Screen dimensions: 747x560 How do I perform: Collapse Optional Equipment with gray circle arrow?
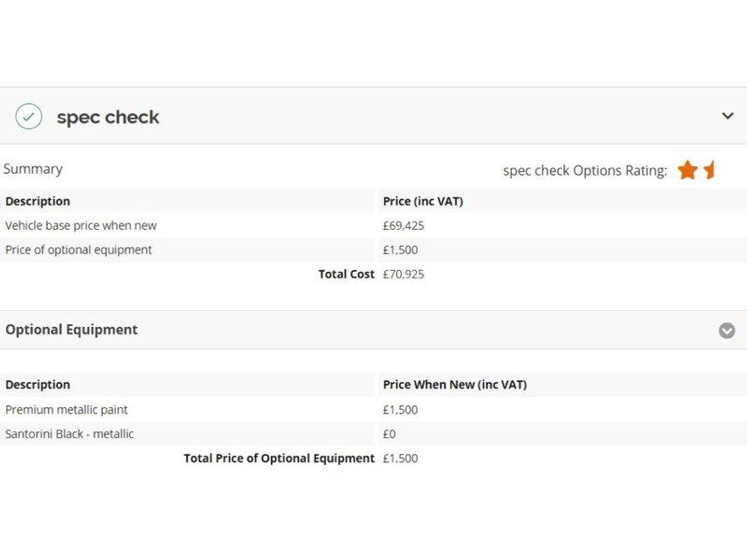click(727, 330)
